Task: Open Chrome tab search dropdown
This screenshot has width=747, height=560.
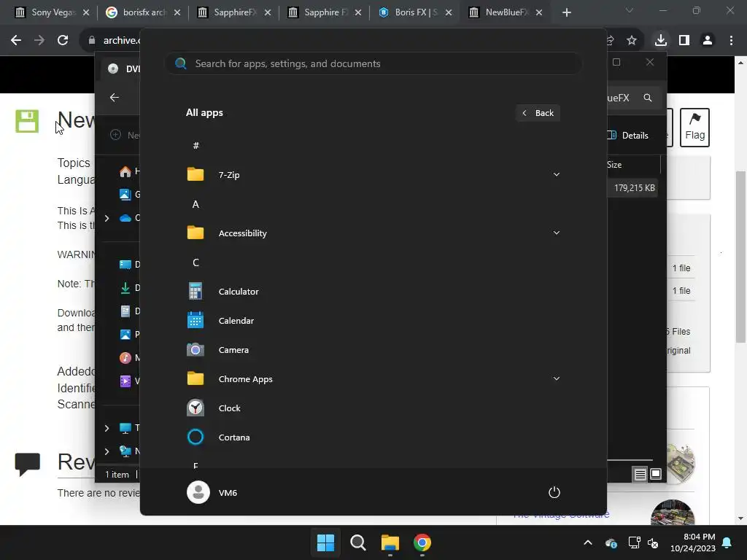Action: 630,10
